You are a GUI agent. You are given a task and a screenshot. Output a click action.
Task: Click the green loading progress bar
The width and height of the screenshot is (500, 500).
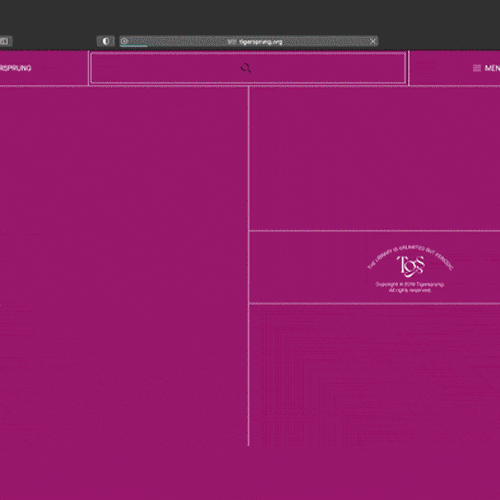pos(134,45)
